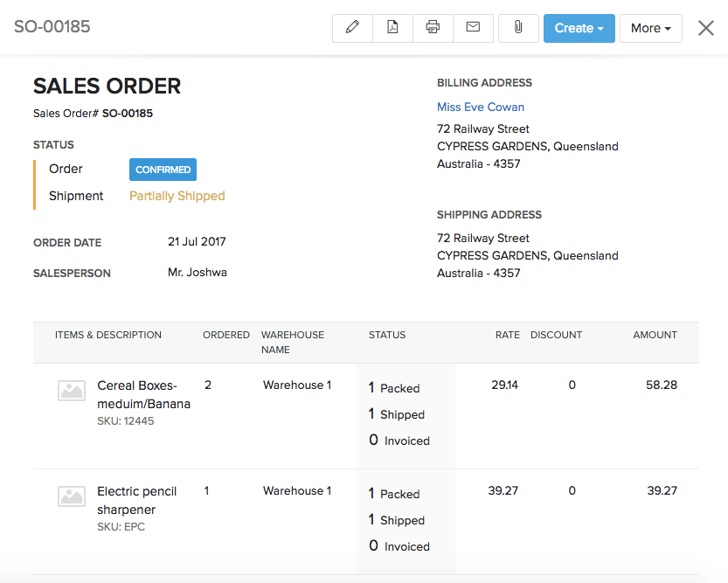Select the Cereal Boxes-meduim/Banana item name

(143, 394)
